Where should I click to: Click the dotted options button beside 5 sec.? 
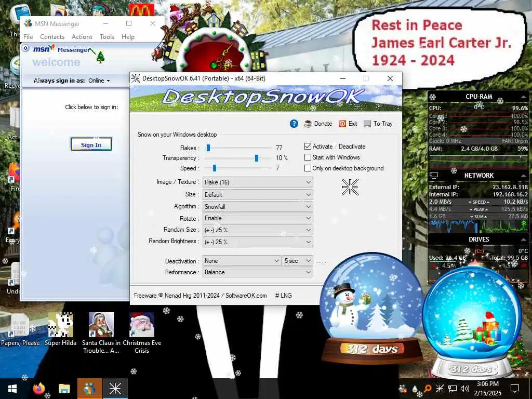pos(322,261)
